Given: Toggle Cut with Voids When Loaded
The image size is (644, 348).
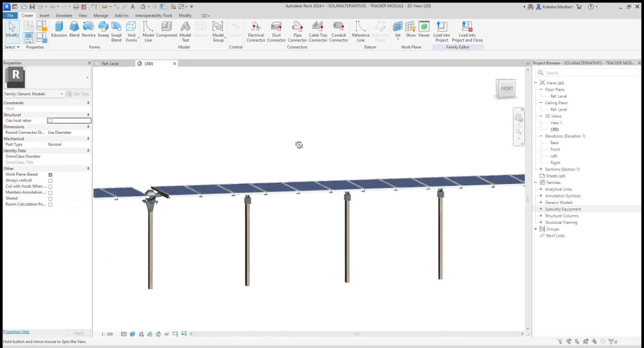Looking at the screenshot, I should pos(50,187).
